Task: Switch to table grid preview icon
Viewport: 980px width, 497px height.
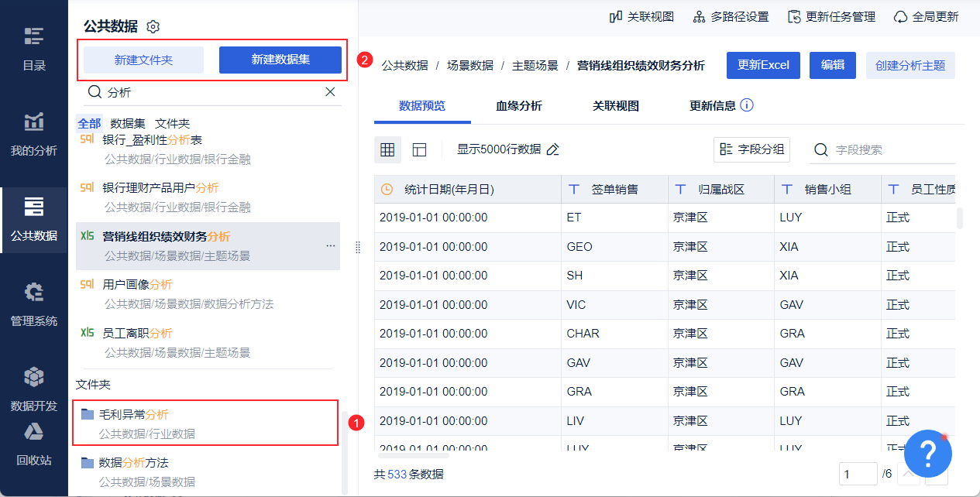Action: click(387, 149)
